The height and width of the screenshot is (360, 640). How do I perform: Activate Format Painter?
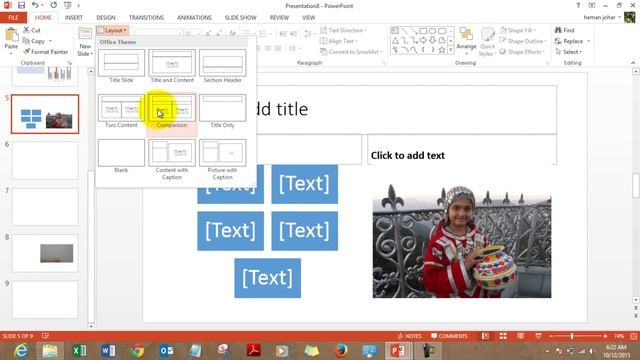[46, 52]
